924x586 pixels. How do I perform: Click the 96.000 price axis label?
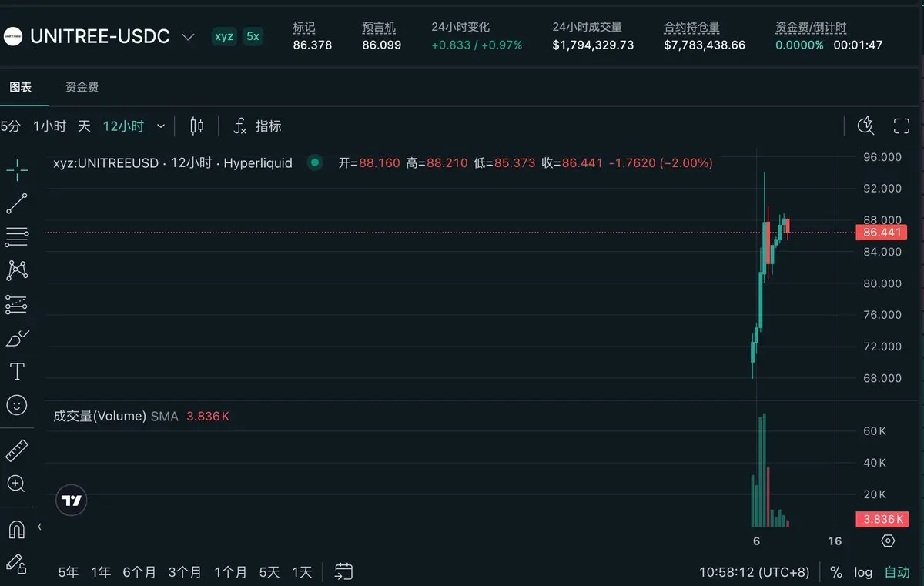pos(882,157)
